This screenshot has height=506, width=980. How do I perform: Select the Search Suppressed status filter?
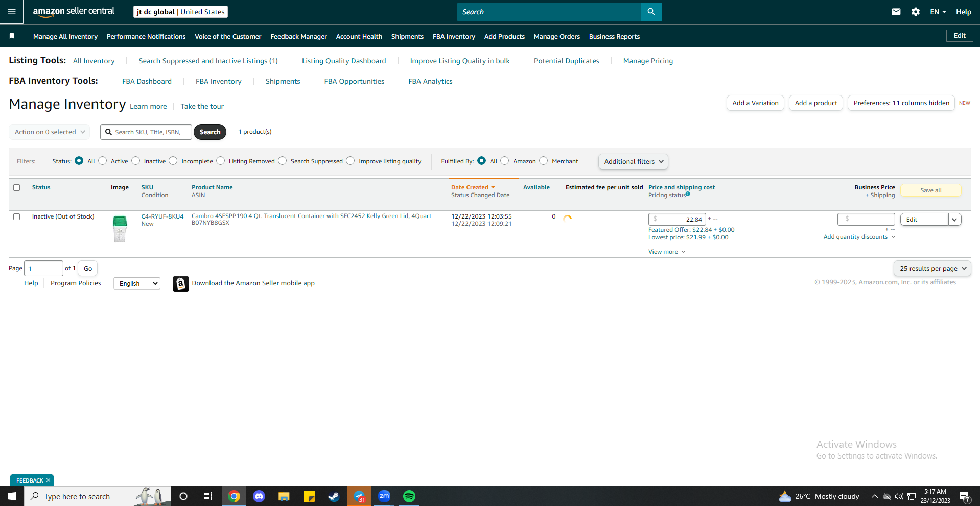(282, 161)
